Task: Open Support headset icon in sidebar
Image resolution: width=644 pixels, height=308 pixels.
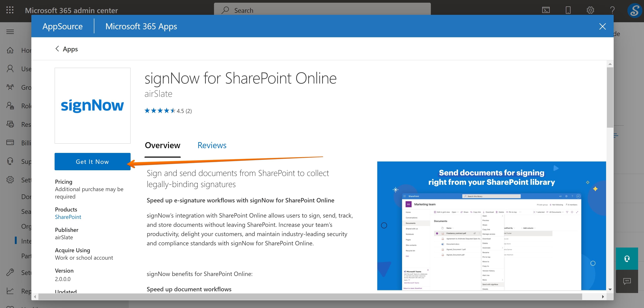Action: (x=10, y=161)
